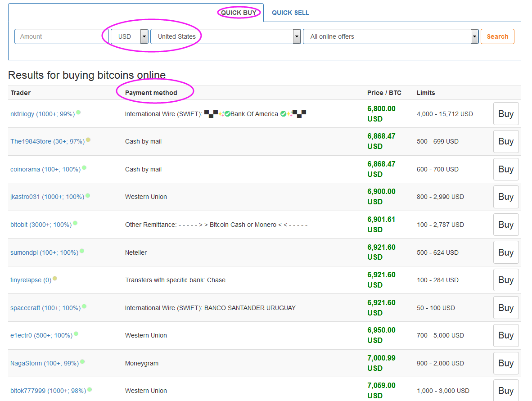Click the green status dot beside e1ectr0
This screenshot has width=532, height=401.
tap(76, 334)
